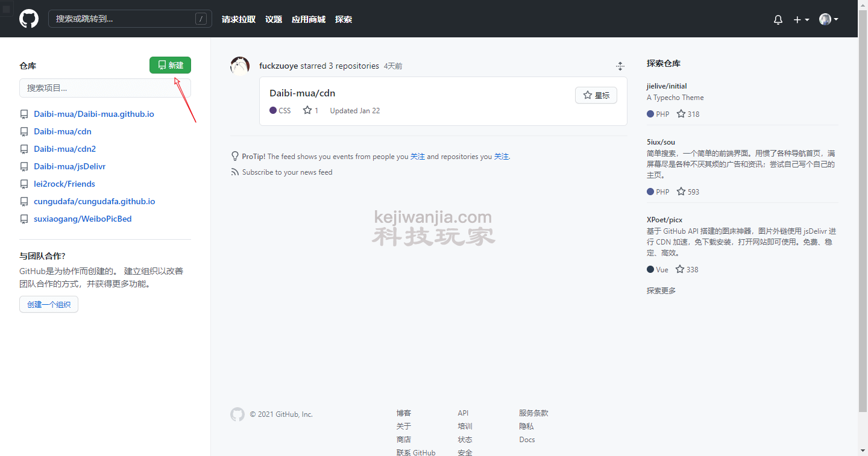Screen dimensions: 868x456
Task: Open the 商店 footer link
Action: [404, 440]
